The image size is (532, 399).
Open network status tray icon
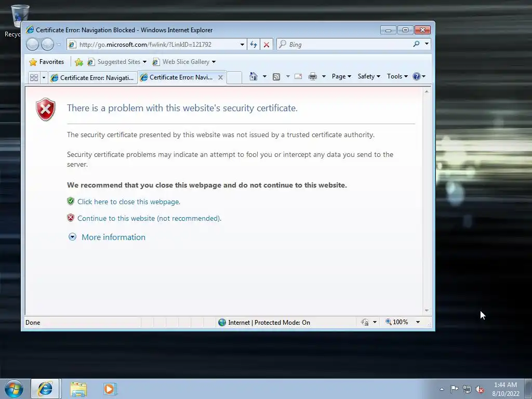pos(467,390)
